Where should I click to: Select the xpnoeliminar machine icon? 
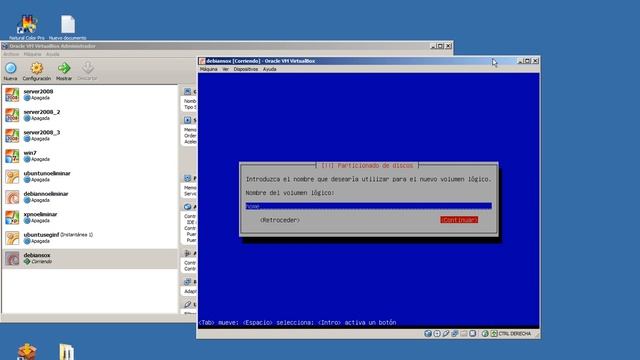coord(12,217)
